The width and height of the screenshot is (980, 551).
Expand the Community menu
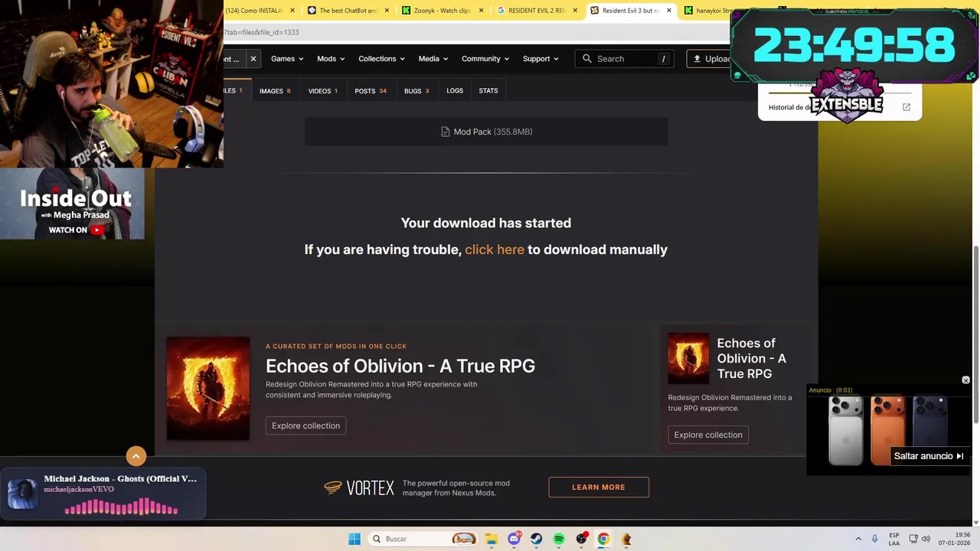tap(485, 59)
